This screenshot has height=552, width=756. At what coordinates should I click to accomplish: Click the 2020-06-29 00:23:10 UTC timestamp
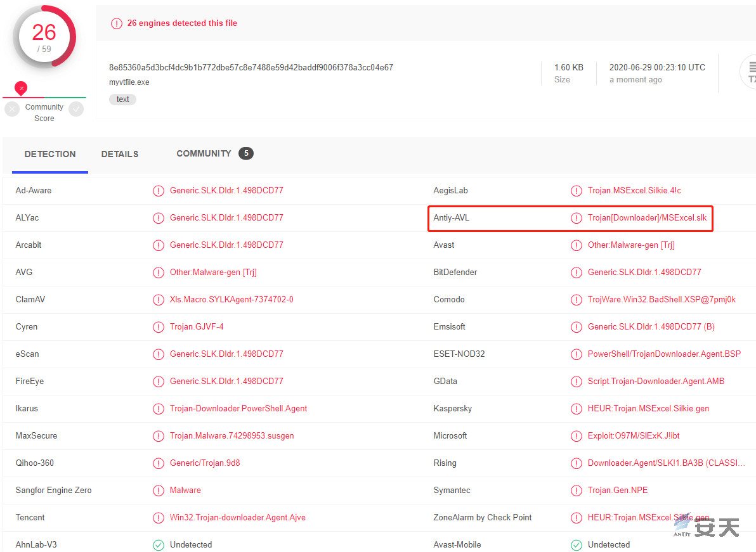click(x=657, y=67)
